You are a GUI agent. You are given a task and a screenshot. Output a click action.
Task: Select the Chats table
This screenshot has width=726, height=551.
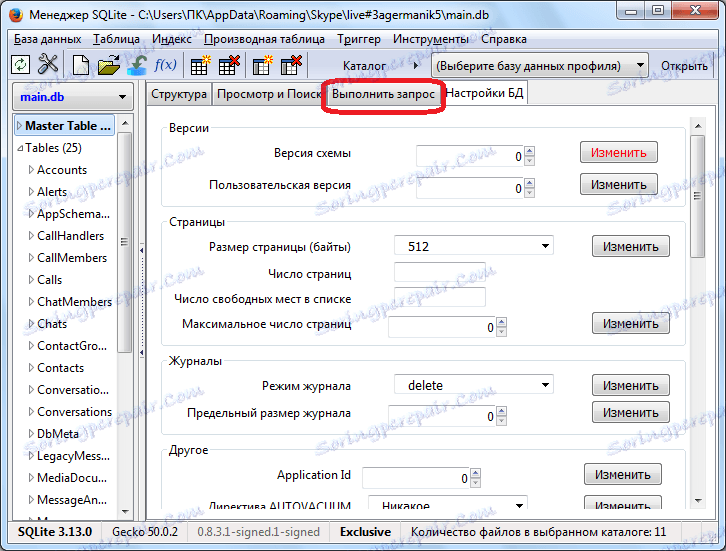[52, 324]
